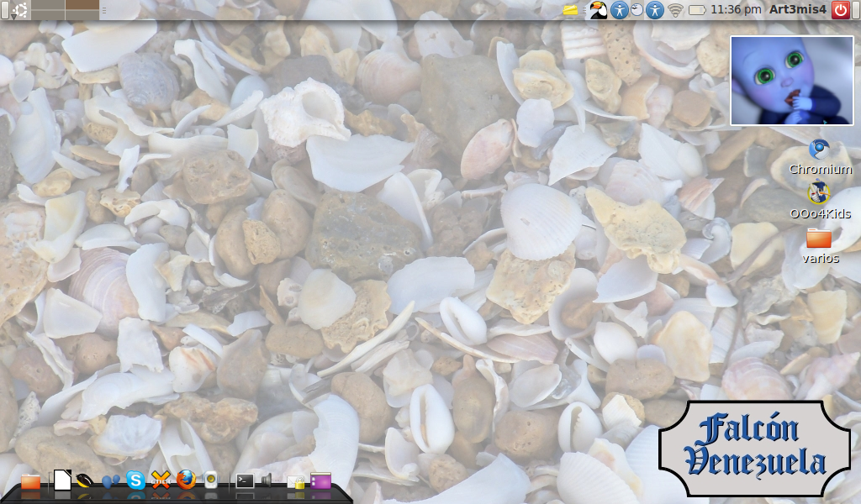
Task: Click the blue baby picture thumbnail
Action: (792, 81)
